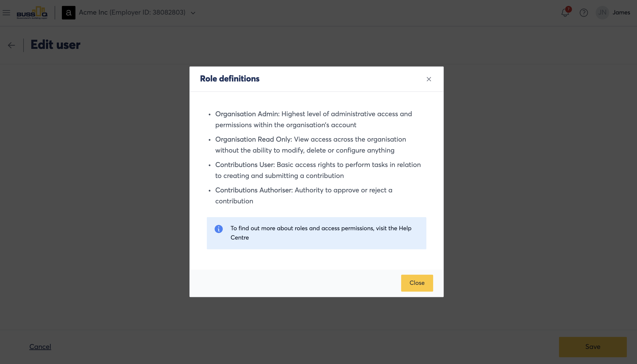
Task: Click the BUSSQ logo
Action: (x=32, y=12)
